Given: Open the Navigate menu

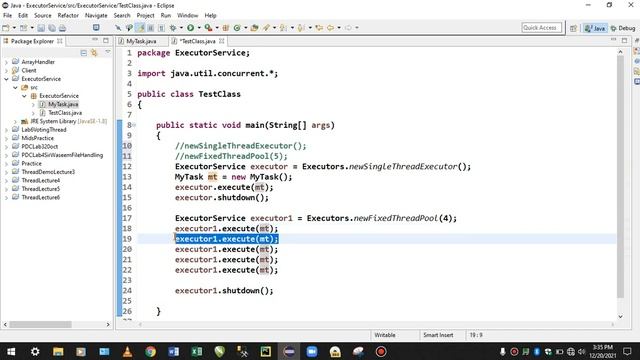Looking at the screenshot, I should click(x=96, y=16).
